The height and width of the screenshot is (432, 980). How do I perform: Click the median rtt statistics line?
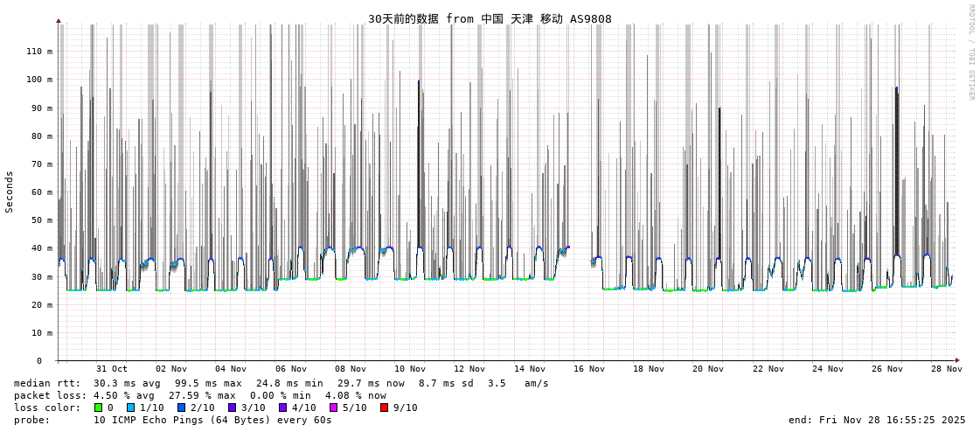pyautogui.click(x=281, y=383)
